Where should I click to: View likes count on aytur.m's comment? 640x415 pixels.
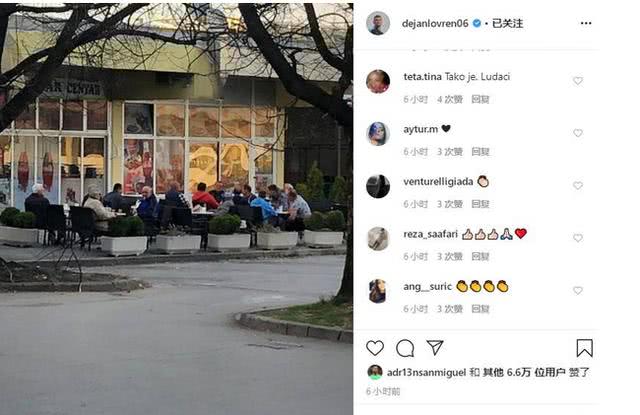pos(450,152)
